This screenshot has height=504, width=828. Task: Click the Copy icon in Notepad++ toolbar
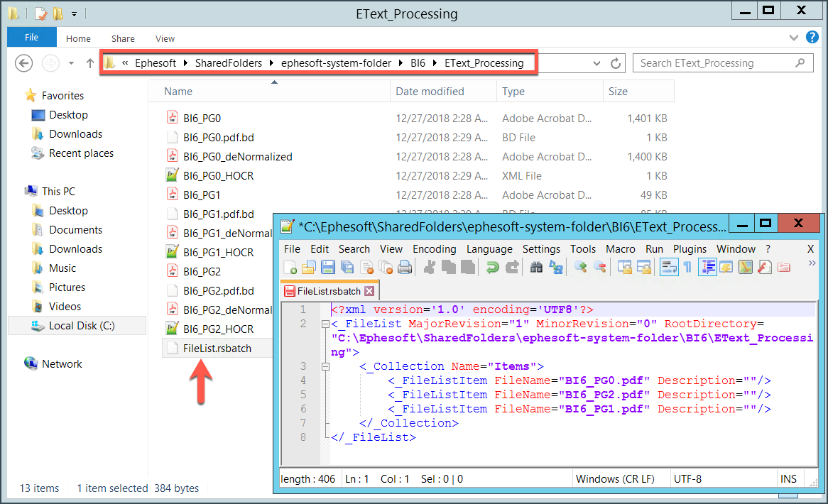[449, 268]
